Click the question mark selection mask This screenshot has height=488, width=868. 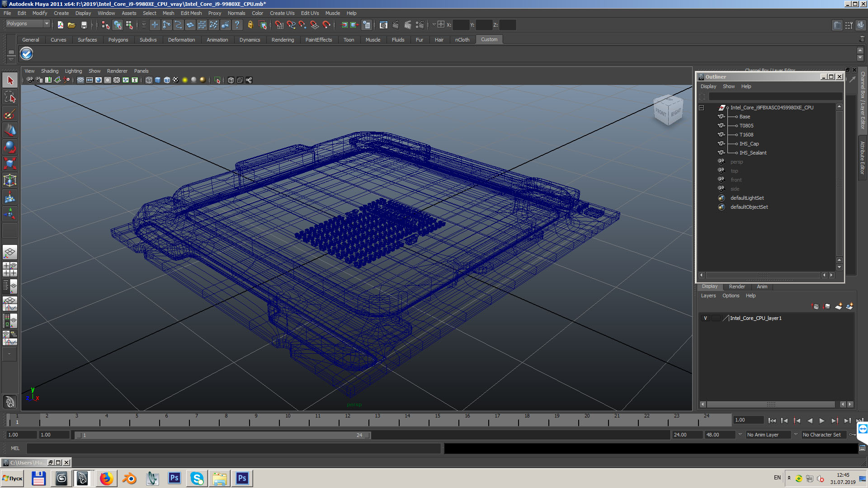point(237,25)
